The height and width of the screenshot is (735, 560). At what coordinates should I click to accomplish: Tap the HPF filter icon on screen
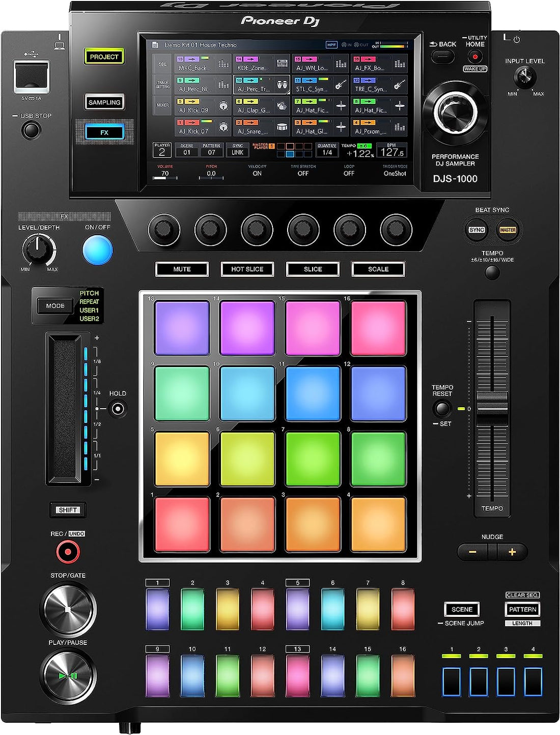tap(331, 45)
